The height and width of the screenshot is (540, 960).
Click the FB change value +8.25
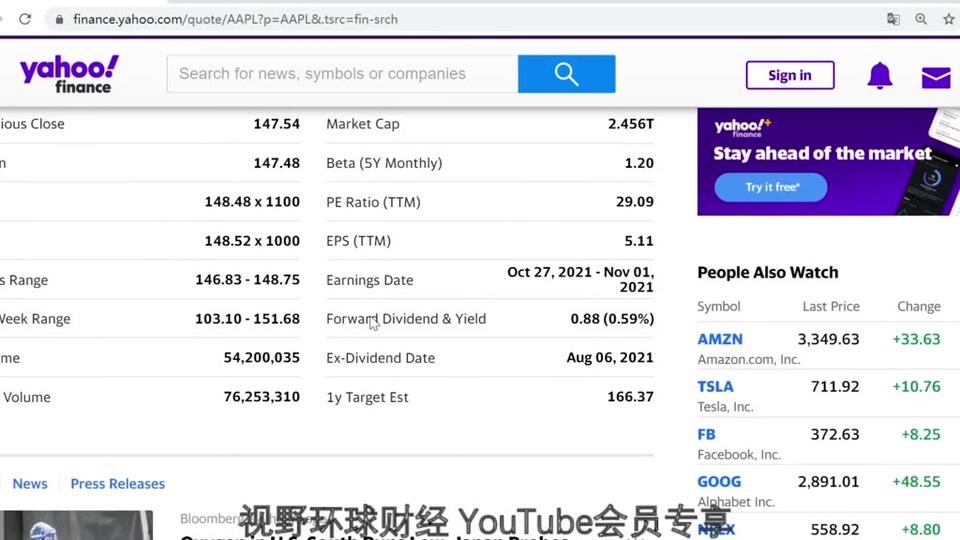coord(921,435)
